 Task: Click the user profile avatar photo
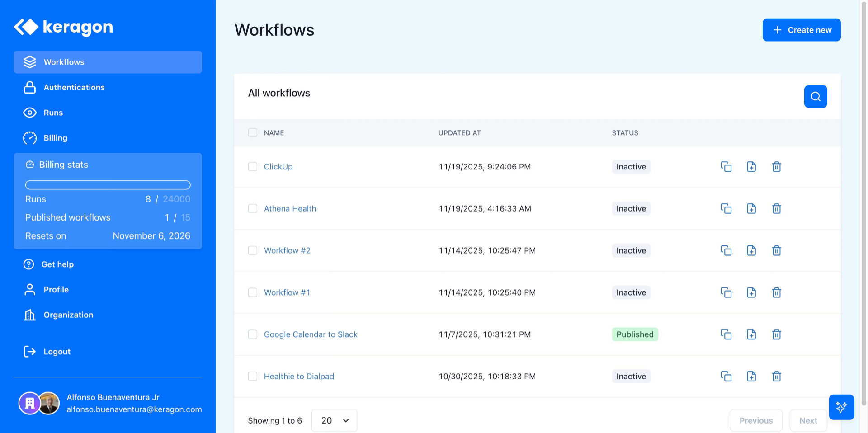[x=49, y=403]
